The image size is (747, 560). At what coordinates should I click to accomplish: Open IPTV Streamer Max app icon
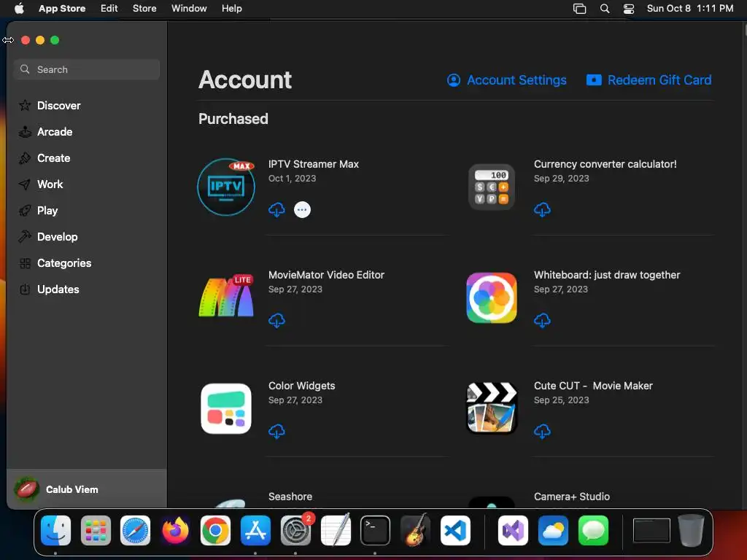coord(226,187)
